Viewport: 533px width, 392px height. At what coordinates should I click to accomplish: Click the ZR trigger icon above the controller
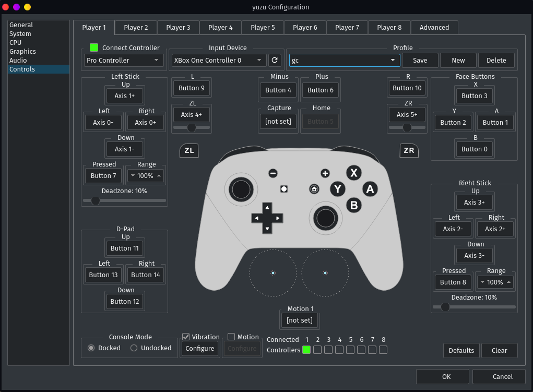[x=409, y=151]
